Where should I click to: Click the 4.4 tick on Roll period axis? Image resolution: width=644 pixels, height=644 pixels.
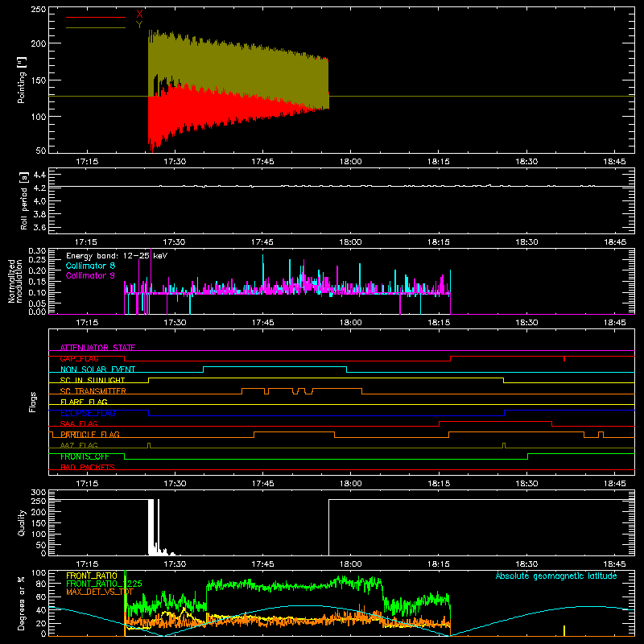click(x=39, y=175)
